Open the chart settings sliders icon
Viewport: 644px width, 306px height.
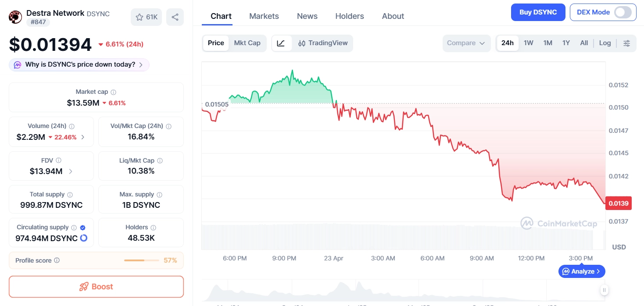[x=627, y=43]
